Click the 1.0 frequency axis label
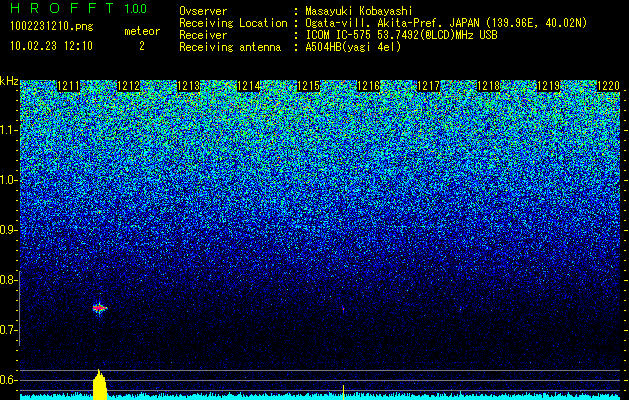 7,180
